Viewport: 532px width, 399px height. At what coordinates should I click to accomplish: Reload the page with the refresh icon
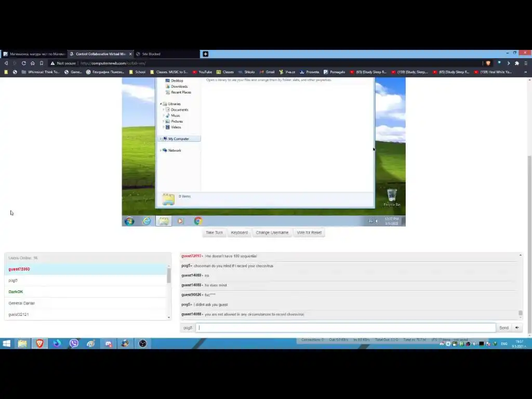pos(24,63)
